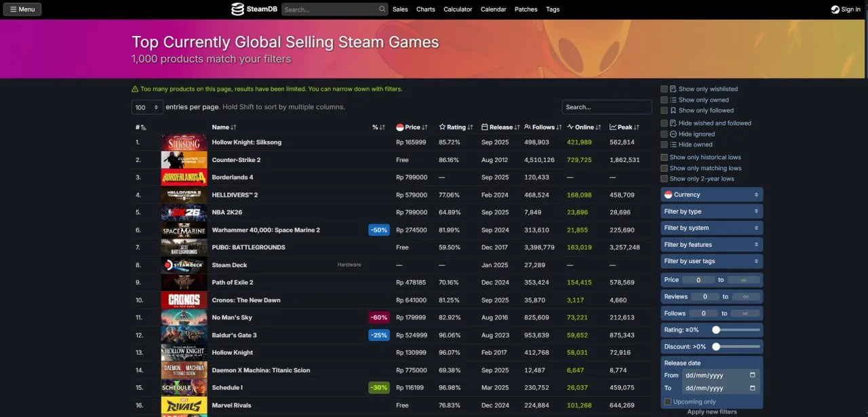Viewport: 868px width, 417px height.
Task: Open the entries per page selector
Action: click(147, 106)
